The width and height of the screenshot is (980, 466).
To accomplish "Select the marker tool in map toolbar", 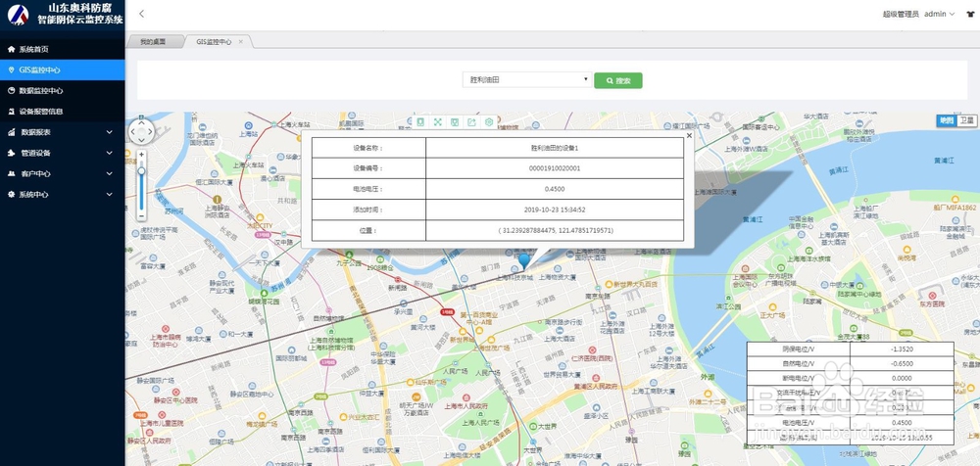I will point(420,121).
